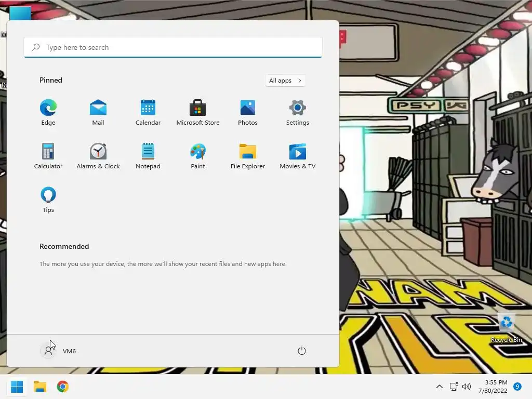Open the Paint app
This screenshot has height=399, width=532.
coord(198,156)
